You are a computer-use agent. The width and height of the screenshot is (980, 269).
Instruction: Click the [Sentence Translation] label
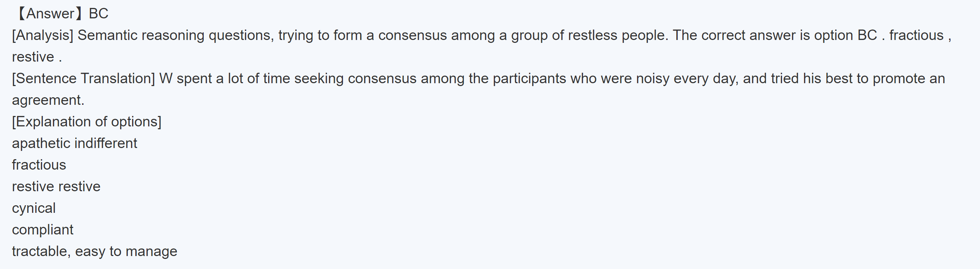pos(83,79)
